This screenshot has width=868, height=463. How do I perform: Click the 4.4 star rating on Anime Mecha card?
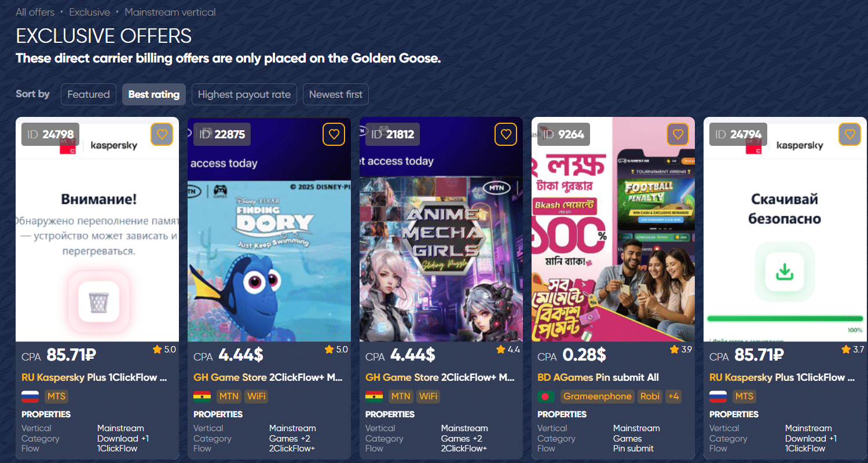pos(508,350)
